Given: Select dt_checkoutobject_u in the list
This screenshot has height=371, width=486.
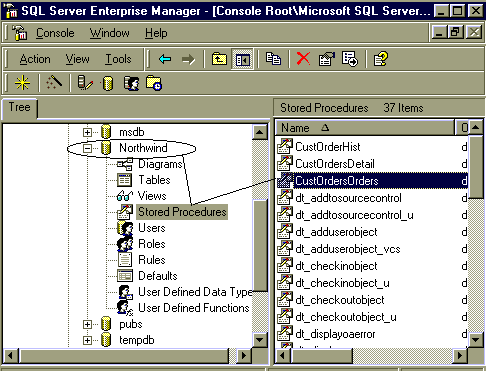Looking at the screenshot, I should point(346,317).
